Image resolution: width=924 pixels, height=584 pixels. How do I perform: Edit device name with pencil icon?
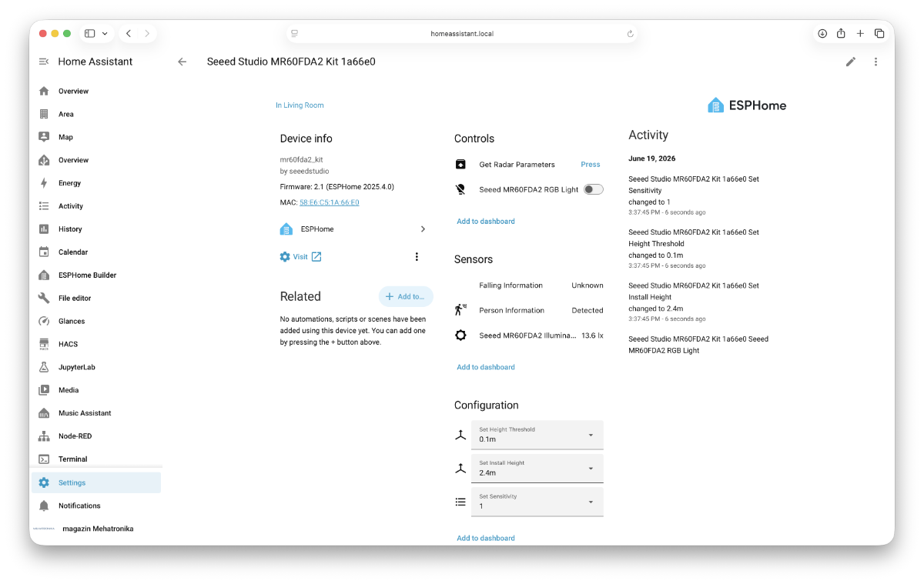pos(851,62)
